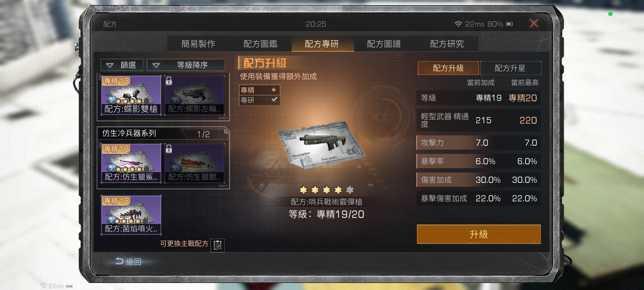Open the 等級降序 sort dropdown
This screenshot has height=290, width=644.
coord(186,65)
